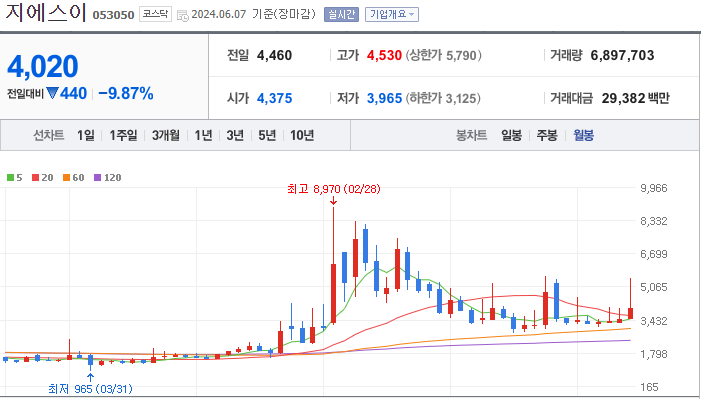This screenshot has width=701, height=399.
Task: Click the red 20 moving average legend
Action: pyautogui.click(x=42, y=178)
